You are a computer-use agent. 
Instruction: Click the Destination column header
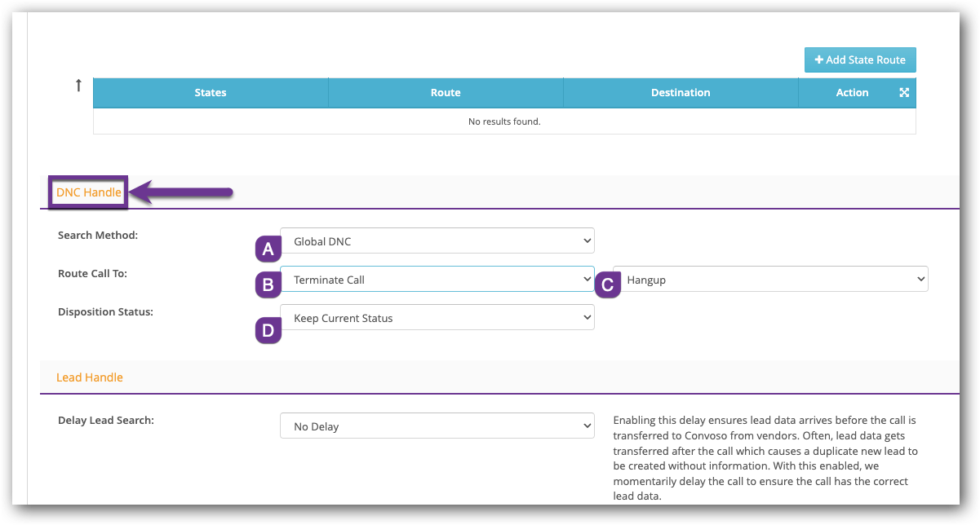(681, 93)
